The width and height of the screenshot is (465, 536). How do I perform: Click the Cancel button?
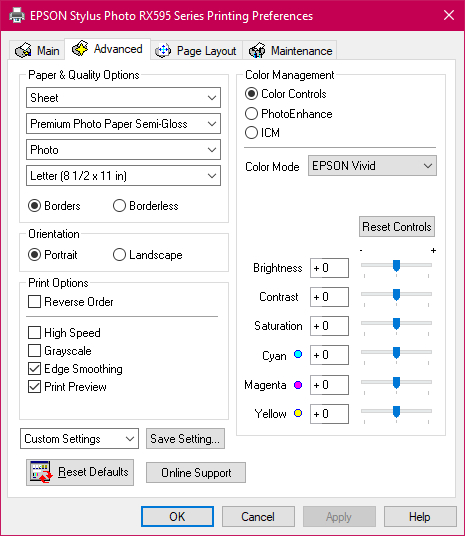(x=258, y=517)
